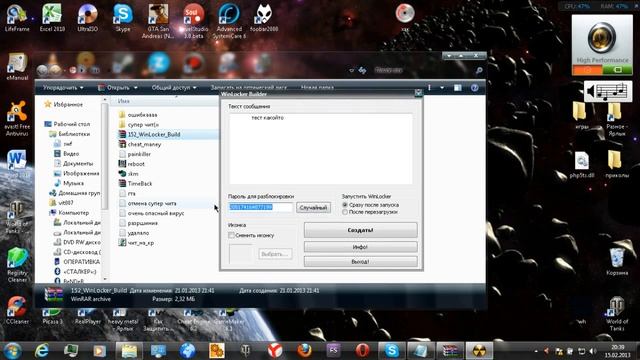The image size is (640, 360).
Task: Open Firefox from the taskbar
Action: (x=304, y=351)
